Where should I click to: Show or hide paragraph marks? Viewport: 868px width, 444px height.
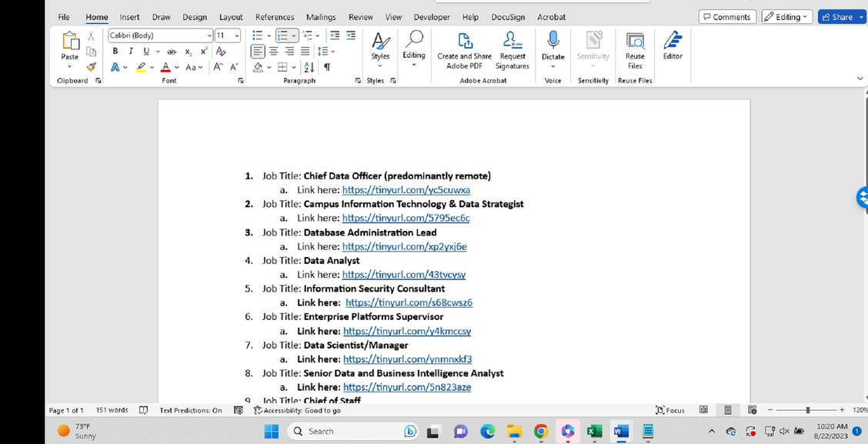click(x=327, y=67)
